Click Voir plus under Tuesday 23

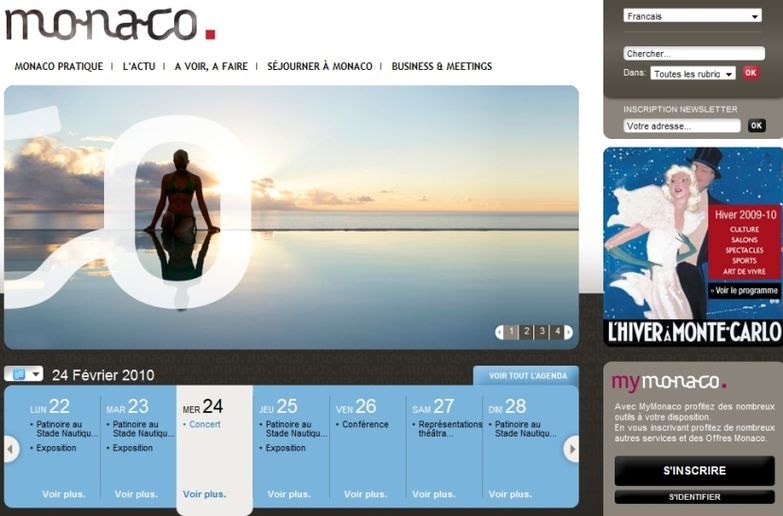[136, 494]
